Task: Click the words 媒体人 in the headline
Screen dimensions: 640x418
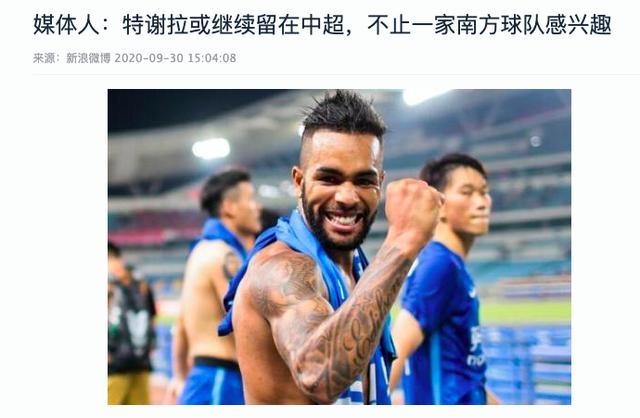Action: tap(66, 24)
